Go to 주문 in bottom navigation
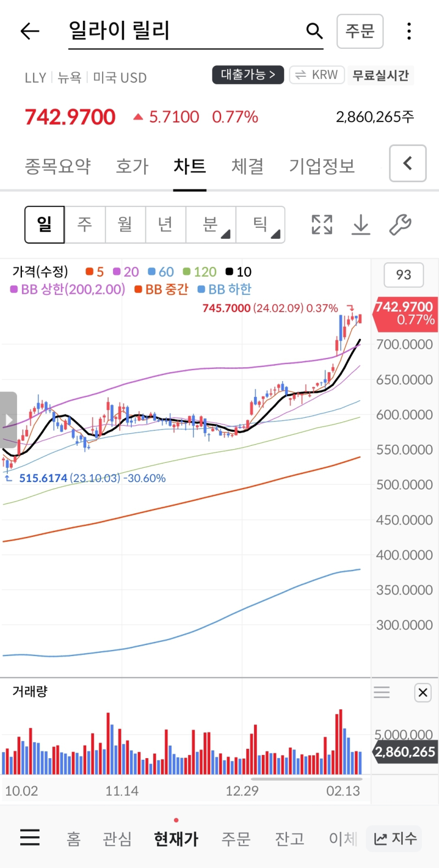 236,838
